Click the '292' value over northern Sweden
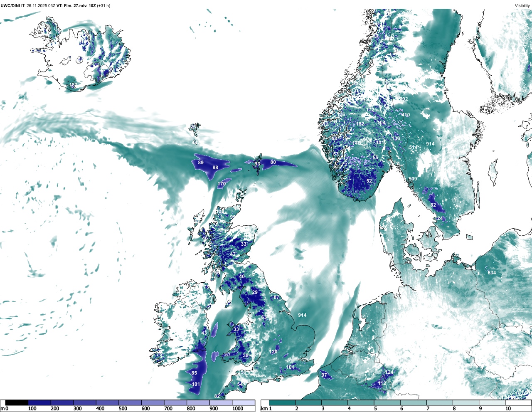This screenshot has height=412, width=532. 404,99
